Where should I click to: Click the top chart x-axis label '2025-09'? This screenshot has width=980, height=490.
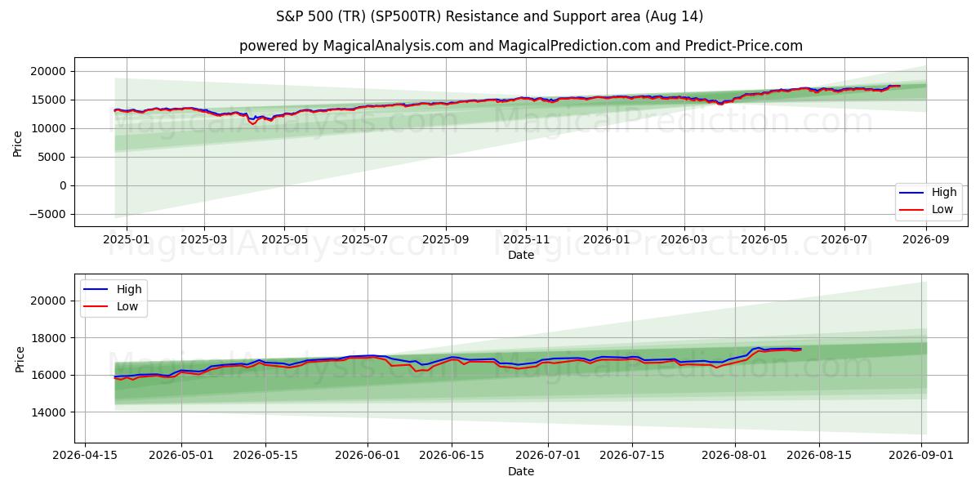(447, 241)
